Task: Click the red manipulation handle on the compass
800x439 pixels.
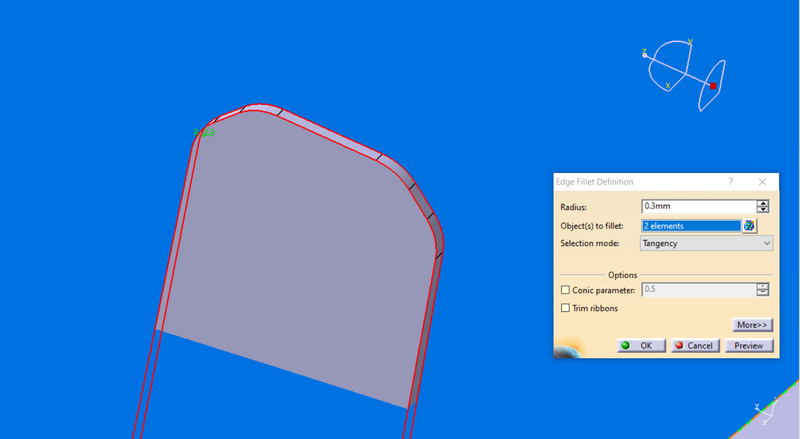Action: (x=712, y=87)
